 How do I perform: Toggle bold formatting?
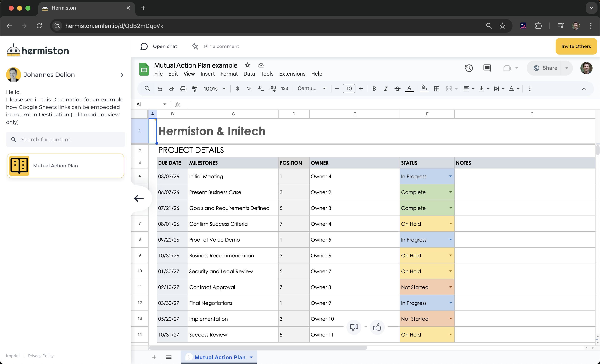pos(374,89)
